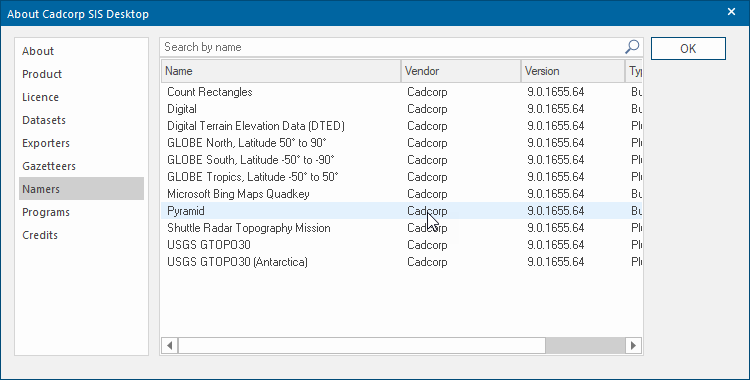The height and width of the screenshot is (380, 750).
Task: Click the left scrollbar arrow
Action: pos(169,345)
